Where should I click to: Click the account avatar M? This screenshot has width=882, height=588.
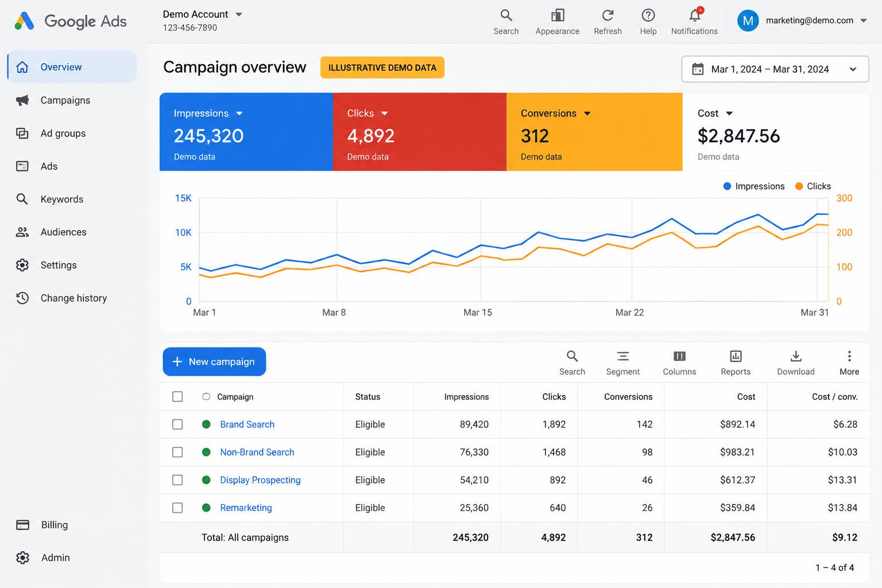click(748, 21)
